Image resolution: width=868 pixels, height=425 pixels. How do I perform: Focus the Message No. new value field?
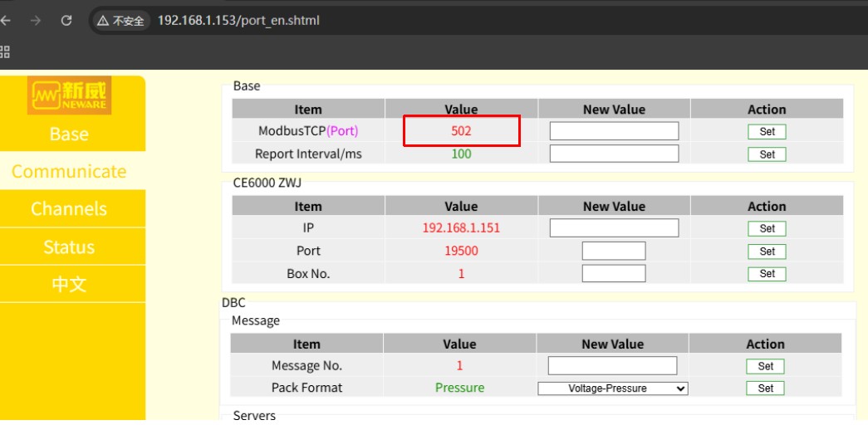click(x=612, y=366)
